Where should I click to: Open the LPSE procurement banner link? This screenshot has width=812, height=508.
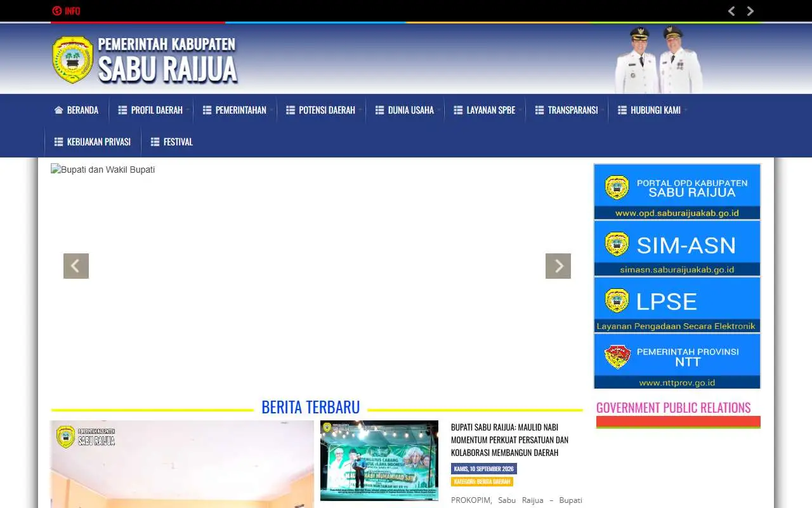pyautogui.click(x=677, y=305)
